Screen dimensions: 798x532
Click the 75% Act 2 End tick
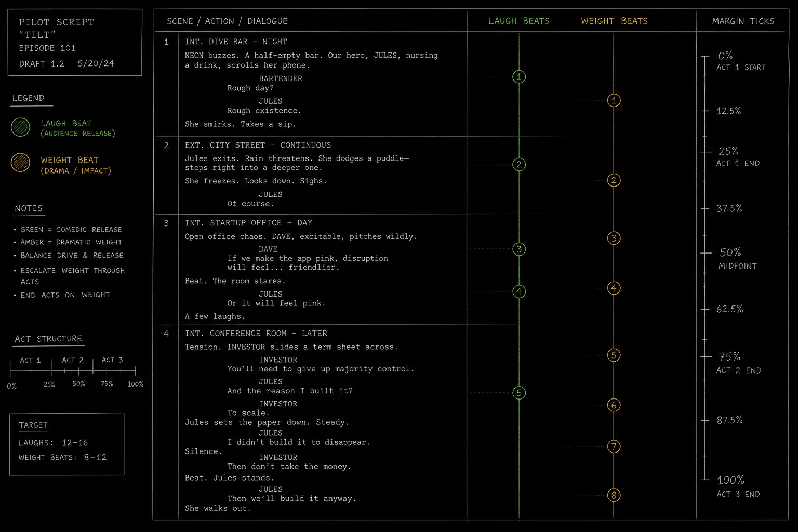732,363
